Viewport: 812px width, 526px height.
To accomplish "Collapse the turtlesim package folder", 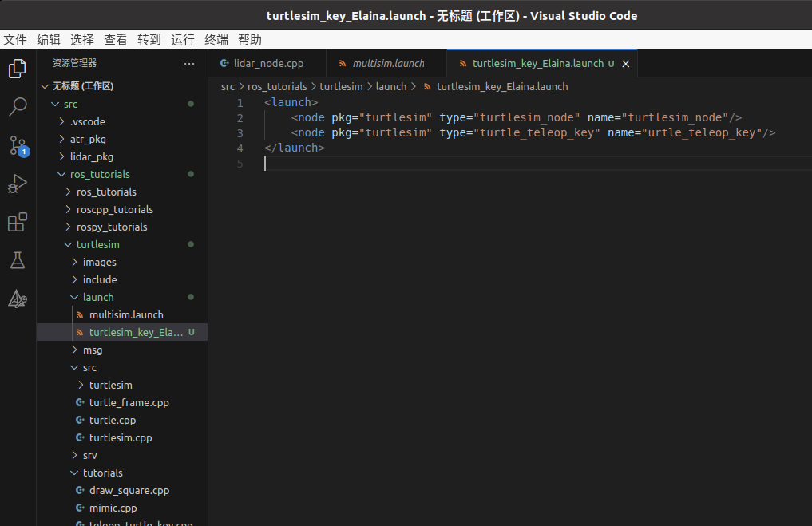I will tap(68, 244).
